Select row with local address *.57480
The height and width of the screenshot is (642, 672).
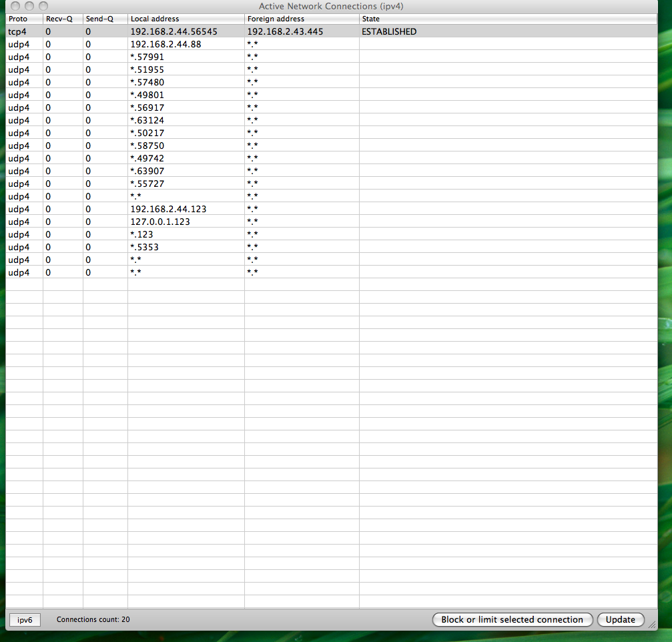point(331,82)
